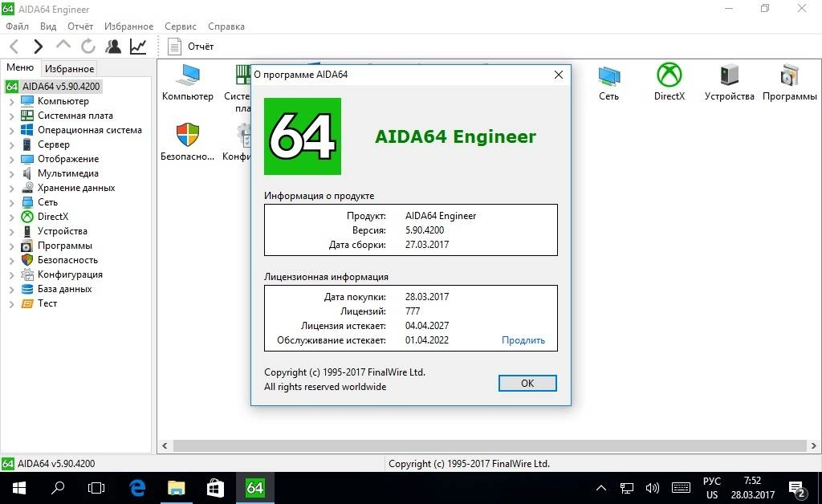822x504 pixels.
Task: Click the large AIDA64 64 logo
Action: tap(303, 136)
